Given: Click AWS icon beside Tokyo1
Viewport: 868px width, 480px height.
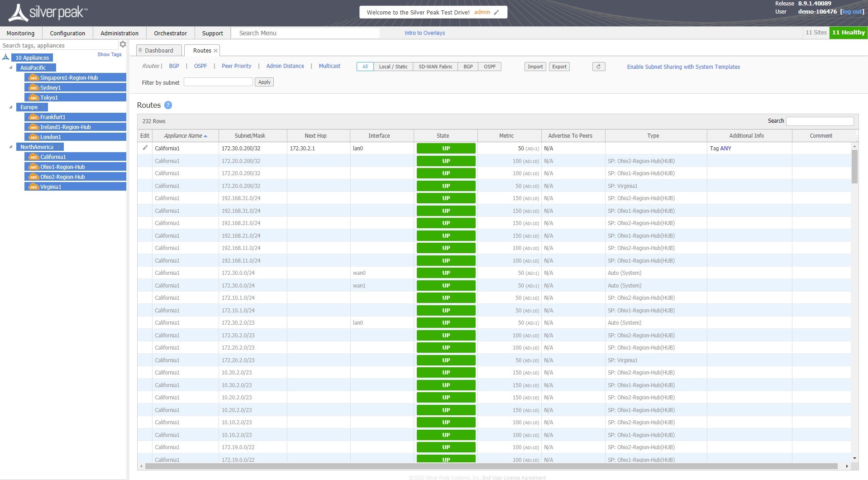Looking at the screenshot, I should (33, 97).
